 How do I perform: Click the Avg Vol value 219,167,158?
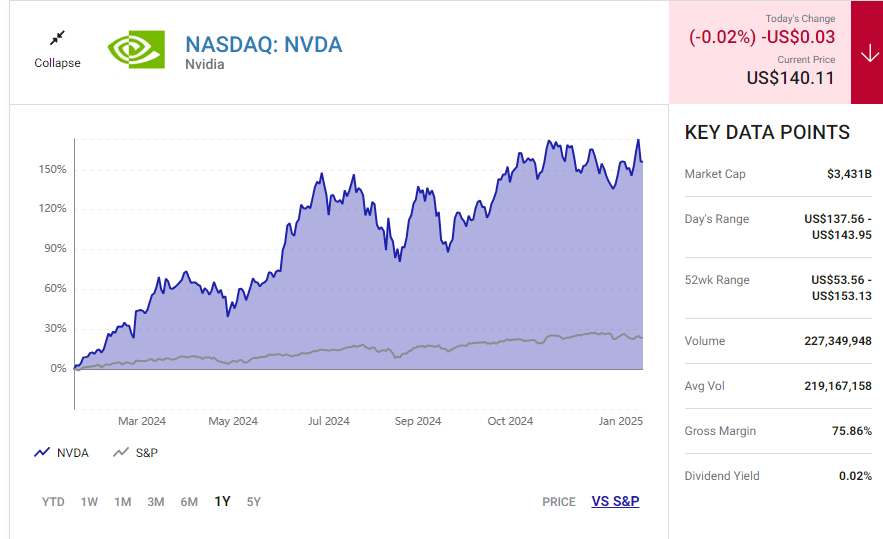click(838, 386)
